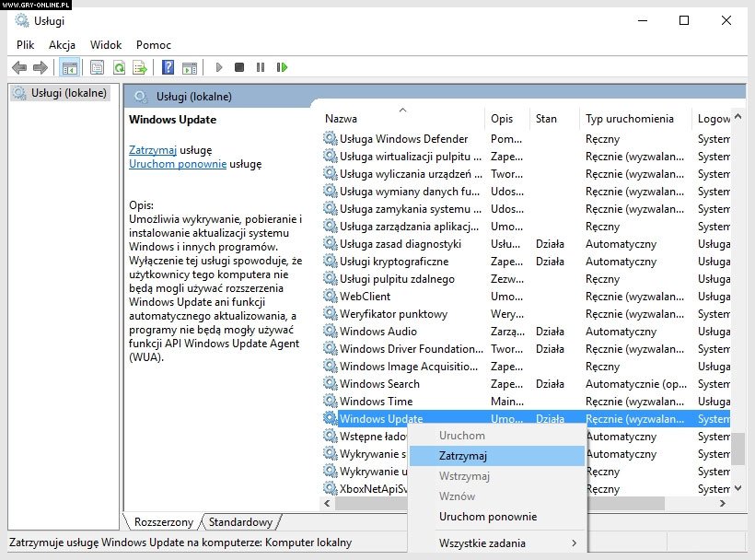Select the Usługa wirtualizacji pulpitu row

coord(526,157)
